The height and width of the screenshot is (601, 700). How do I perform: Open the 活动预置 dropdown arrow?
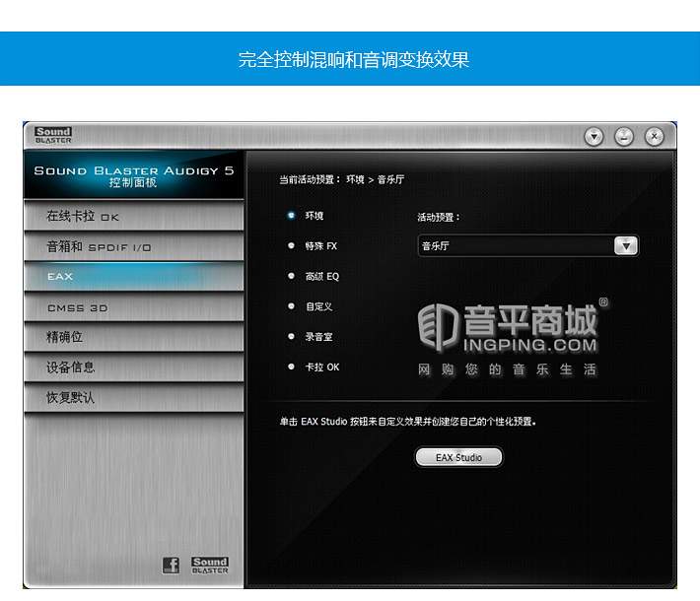click(626, 246)
